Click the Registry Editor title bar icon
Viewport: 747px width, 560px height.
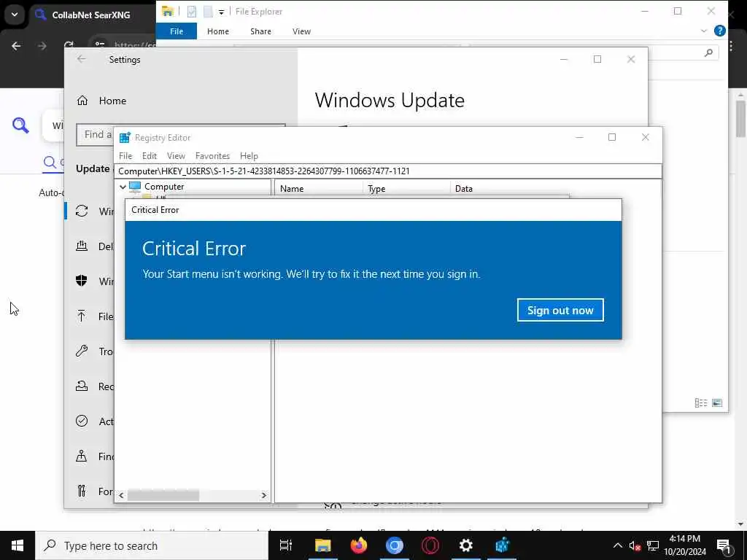(x=125, y=138)
